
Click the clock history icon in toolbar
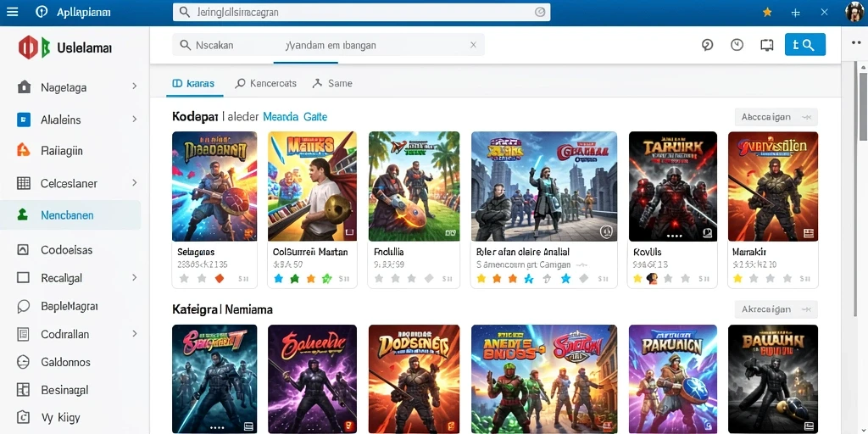pyautogui.click(x=737, y=45)
